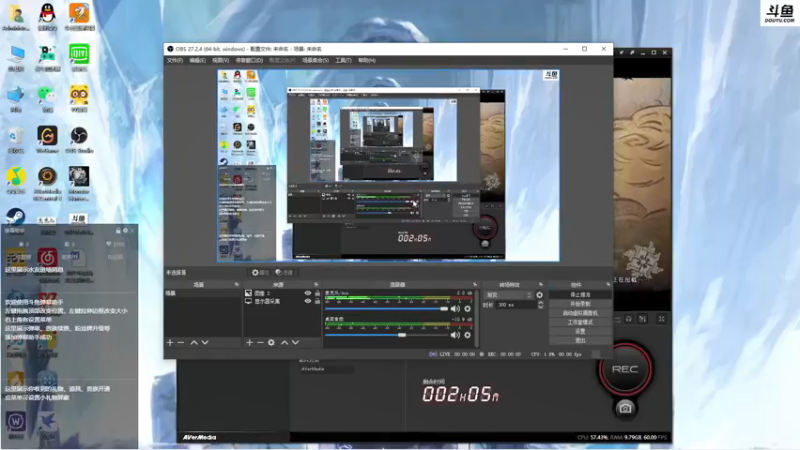Remove the selected scene with minus icon

point(181,342)
